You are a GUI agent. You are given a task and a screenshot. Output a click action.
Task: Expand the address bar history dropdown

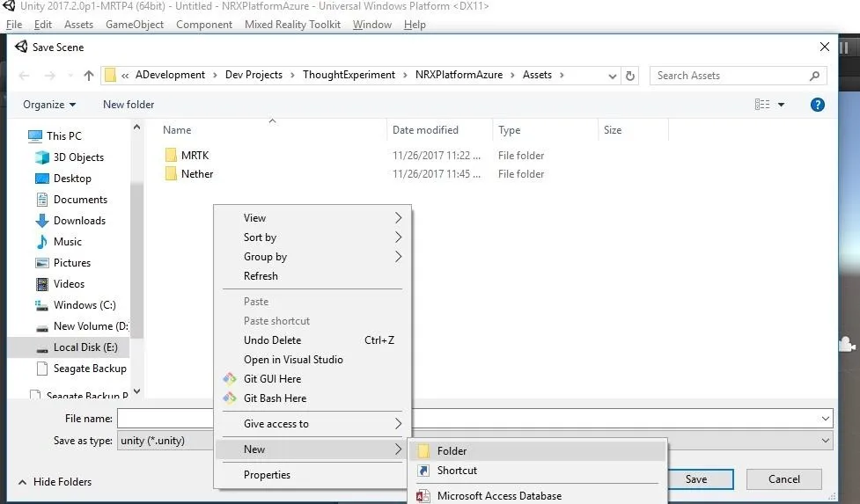(x=612, y=77)
